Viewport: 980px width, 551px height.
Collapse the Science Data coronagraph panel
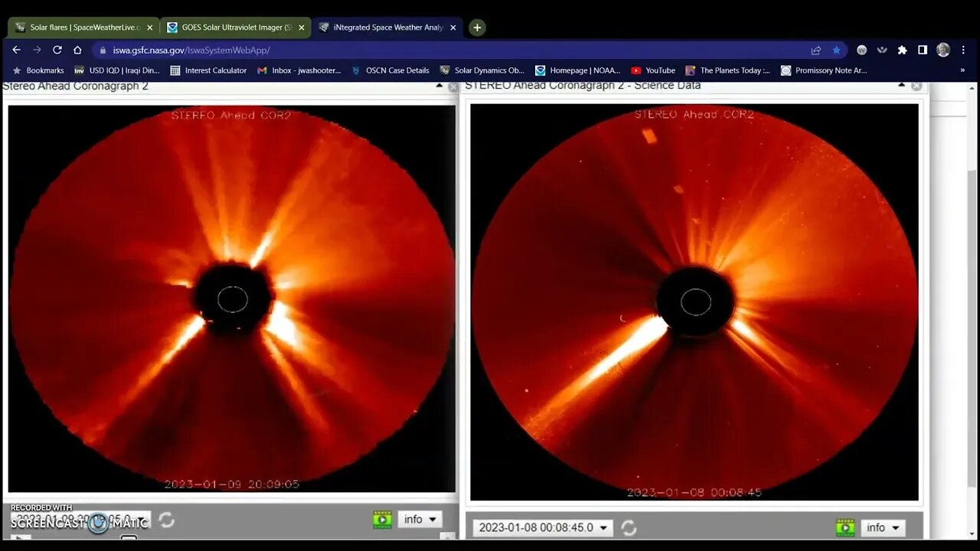tap(902, 85)
